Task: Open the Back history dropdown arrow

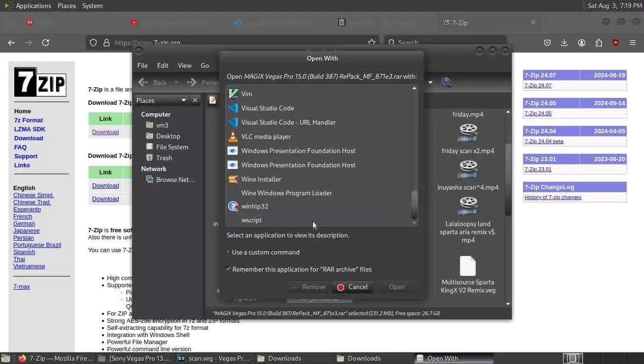Action: pyautogui.click(x=176, y=82)
